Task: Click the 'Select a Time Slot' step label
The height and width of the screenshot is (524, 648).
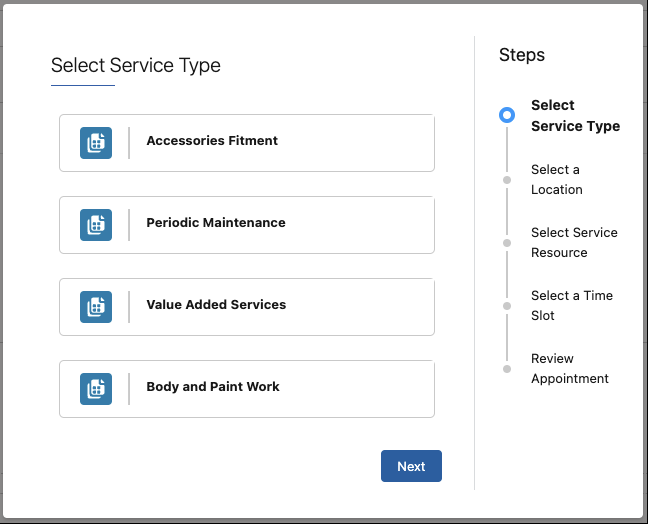Action: 572,305
